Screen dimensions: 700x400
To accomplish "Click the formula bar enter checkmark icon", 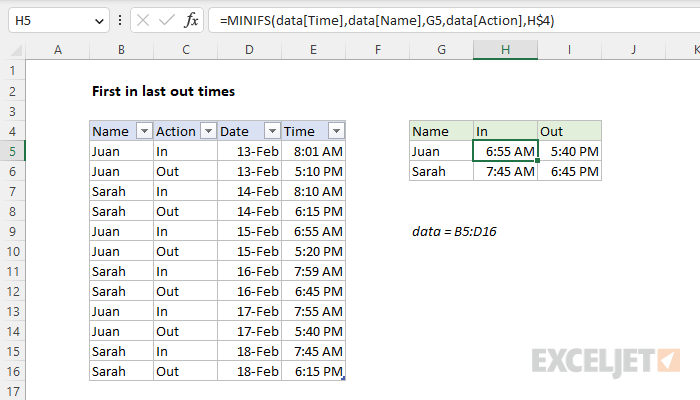I will (167, 21).
